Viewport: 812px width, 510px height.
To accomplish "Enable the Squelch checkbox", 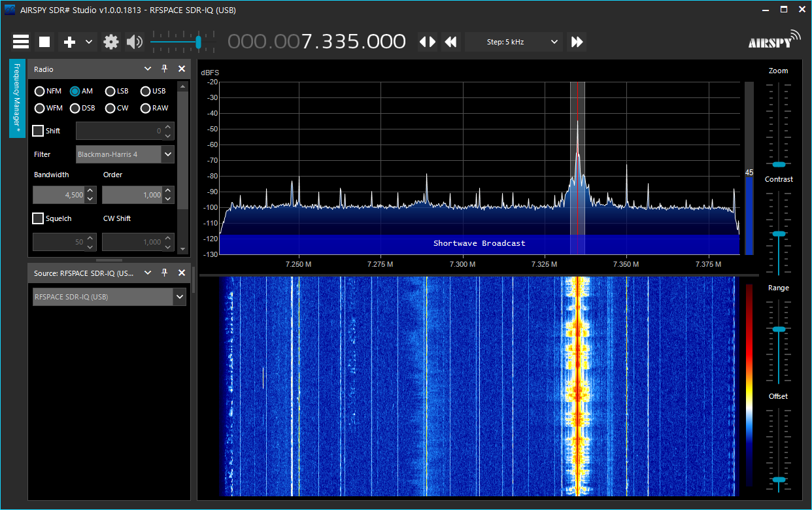I will pos(38,218).
